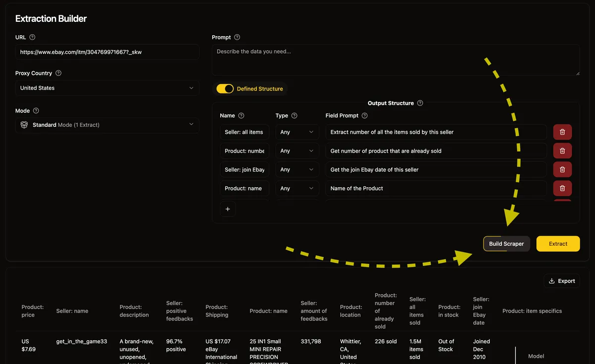This screenshot has width=595, height=364.
Task: Open the Proxy Country dropdown
Action: pyautogui.click(x=107, y=88)
